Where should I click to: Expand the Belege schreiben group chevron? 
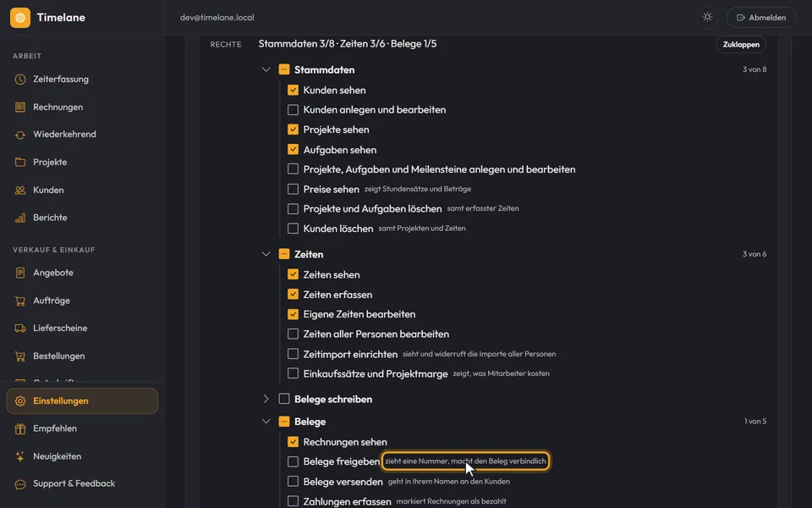coord(266,399)
